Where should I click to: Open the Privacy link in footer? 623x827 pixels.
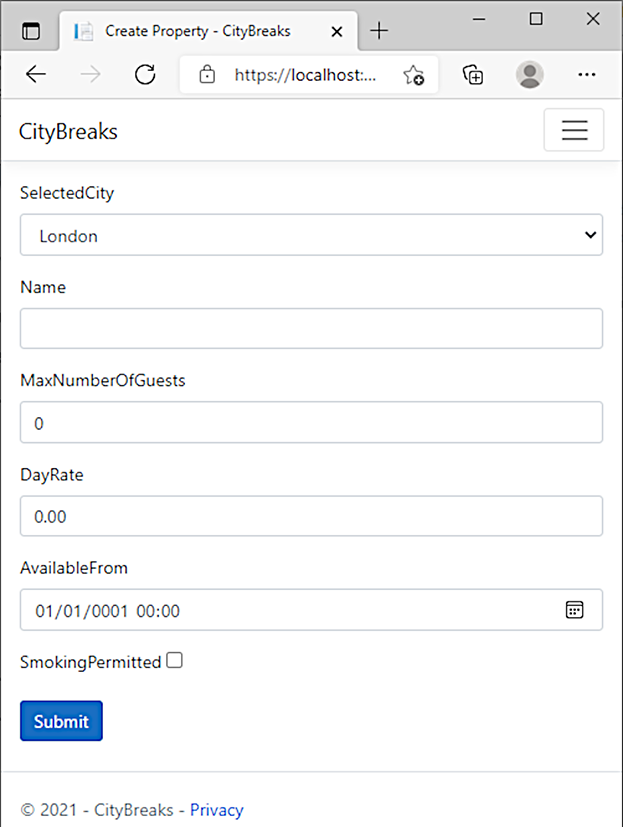coord(217,810)
